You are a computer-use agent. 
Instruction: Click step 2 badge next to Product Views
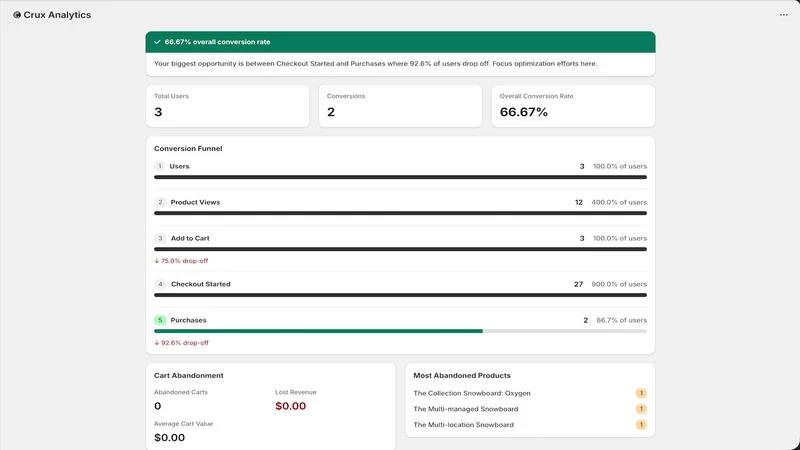point(160,203)
